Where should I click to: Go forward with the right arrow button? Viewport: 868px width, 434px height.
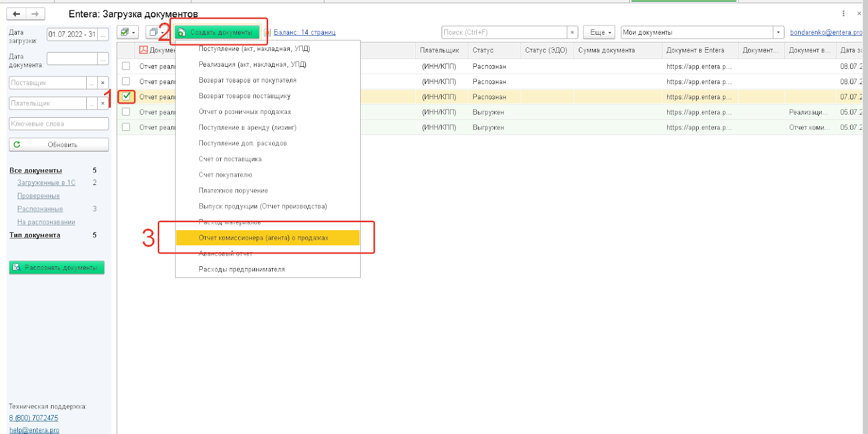35,14
